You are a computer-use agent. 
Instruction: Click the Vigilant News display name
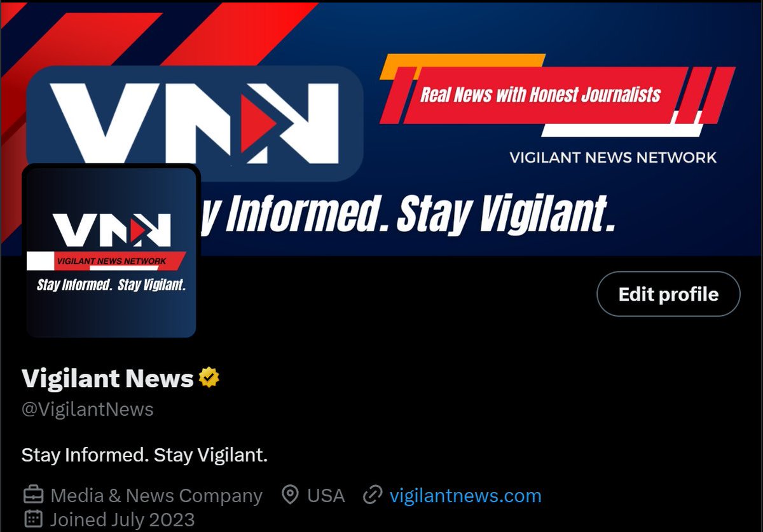(x=107, y=378)
